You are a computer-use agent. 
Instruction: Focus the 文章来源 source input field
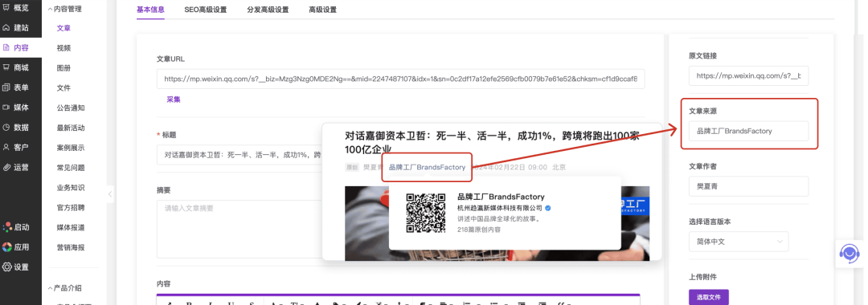pyautogui.click(x=748, y=131)
